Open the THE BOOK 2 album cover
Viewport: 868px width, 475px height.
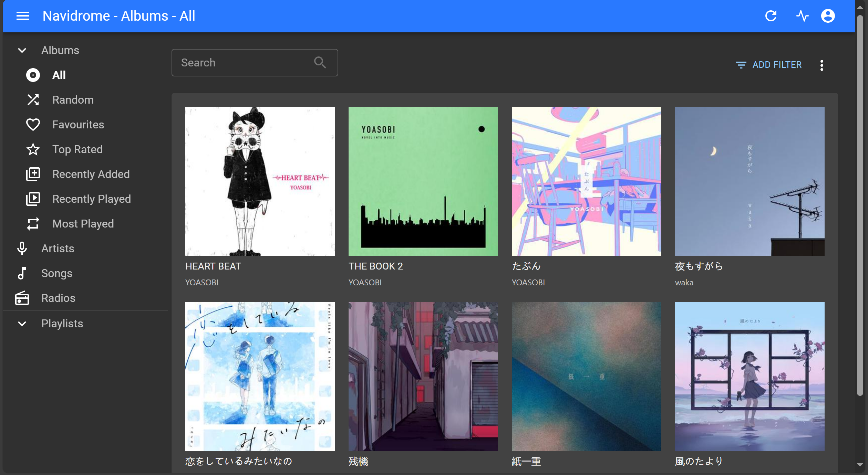pyautogui.click(x=423, y=181)
